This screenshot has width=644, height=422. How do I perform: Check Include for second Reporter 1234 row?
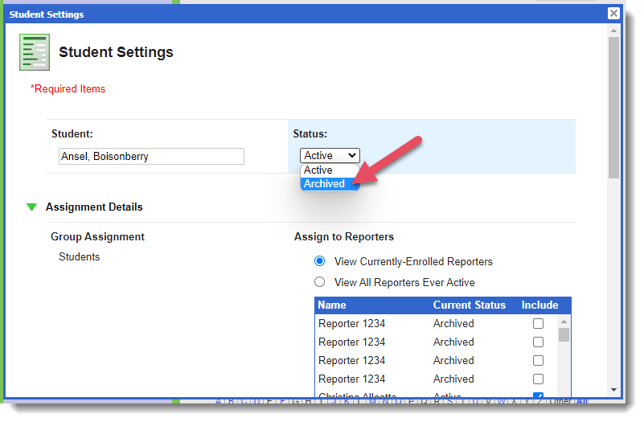point(538,342)
